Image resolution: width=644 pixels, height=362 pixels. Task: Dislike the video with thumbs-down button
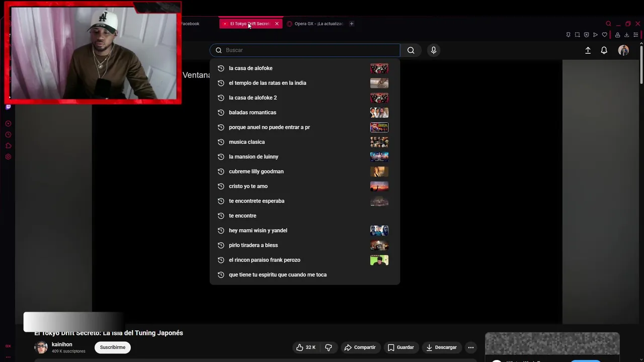[x=329, y=347]
